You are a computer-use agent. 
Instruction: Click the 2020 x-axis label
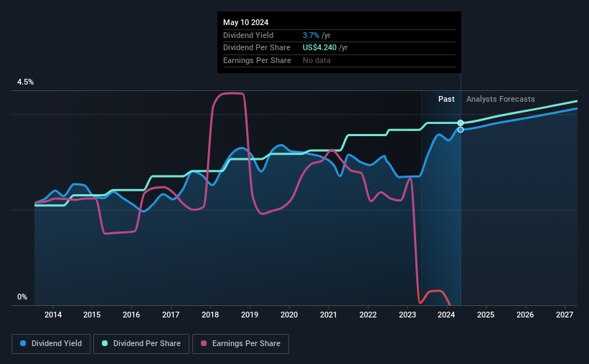(x=289, y=315)
